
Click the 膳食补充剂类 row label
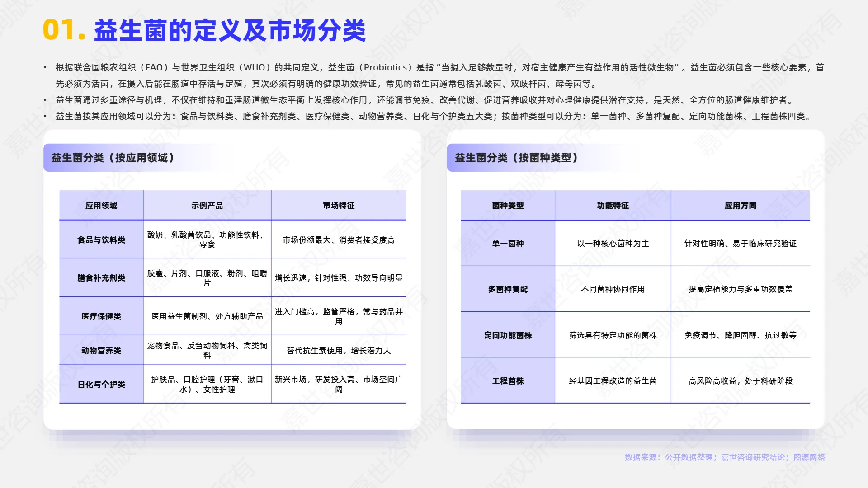pos(101,278)
